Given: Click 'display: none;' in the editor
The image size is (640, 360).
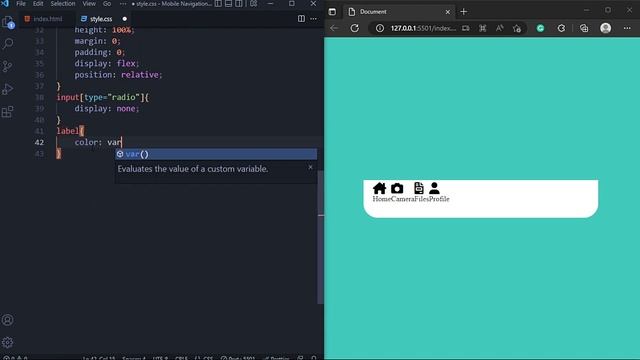Looking at the screenshot, I should coord(107,109).
